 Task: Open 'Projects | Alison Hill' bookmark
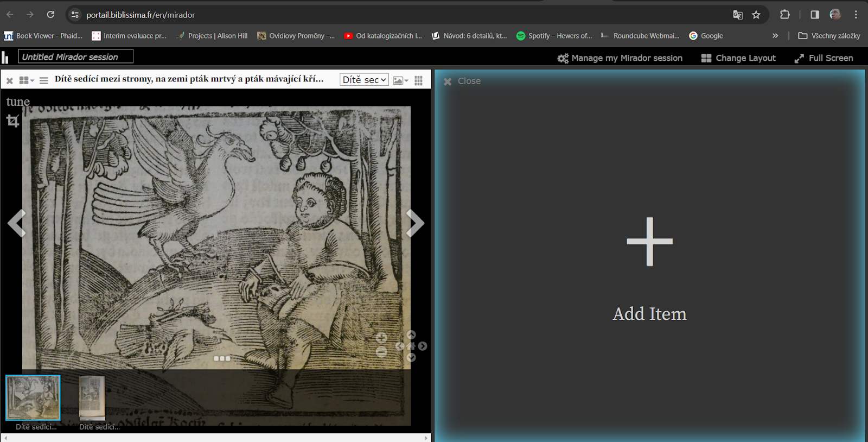(x=212, y=36)
